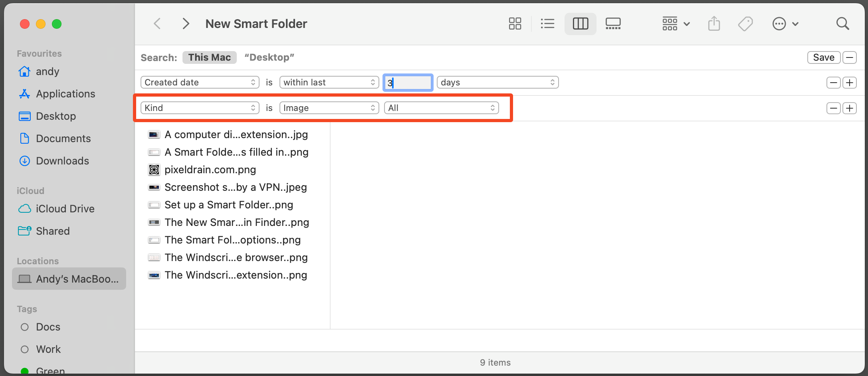
Task: Click the Share toolbar icon
Action: pos(714,24)
